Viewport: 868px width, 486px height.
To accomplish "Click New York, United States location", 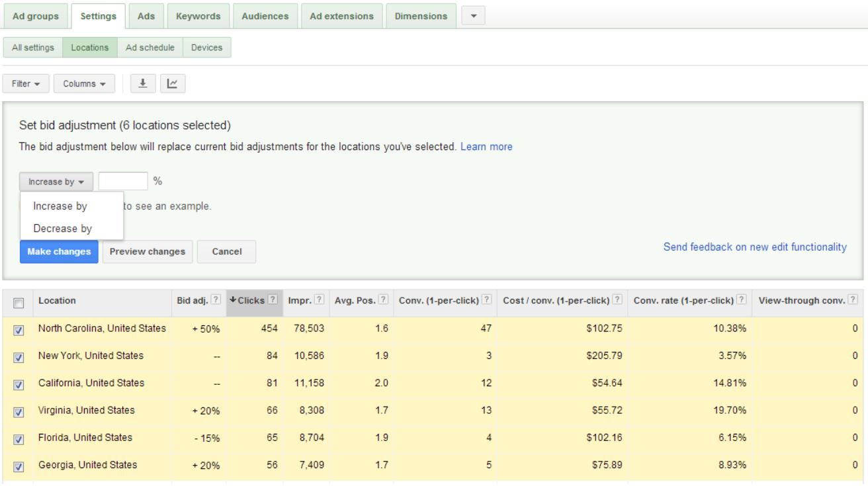I will 91,356.
